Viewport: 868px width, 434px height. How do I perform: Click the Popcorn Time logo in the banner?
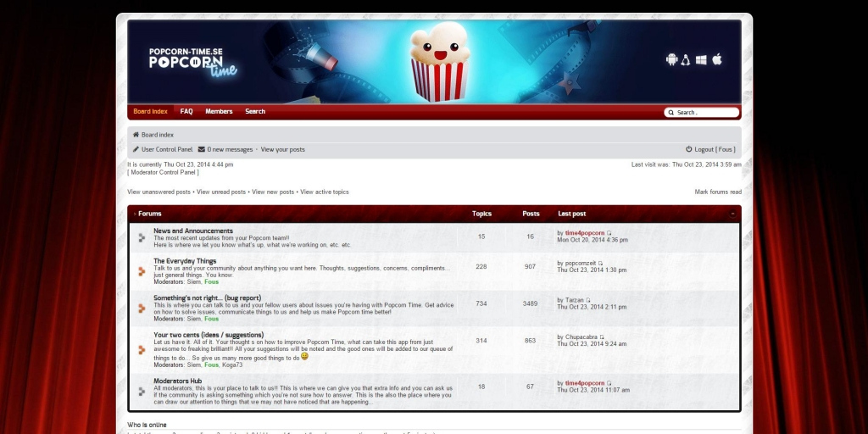point(192,63)
